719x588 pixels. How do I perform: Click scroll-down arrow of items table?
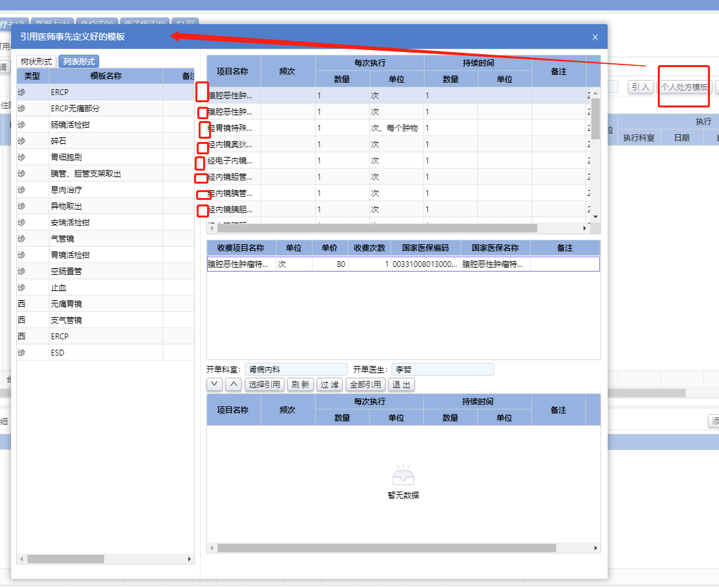[596, 216]
